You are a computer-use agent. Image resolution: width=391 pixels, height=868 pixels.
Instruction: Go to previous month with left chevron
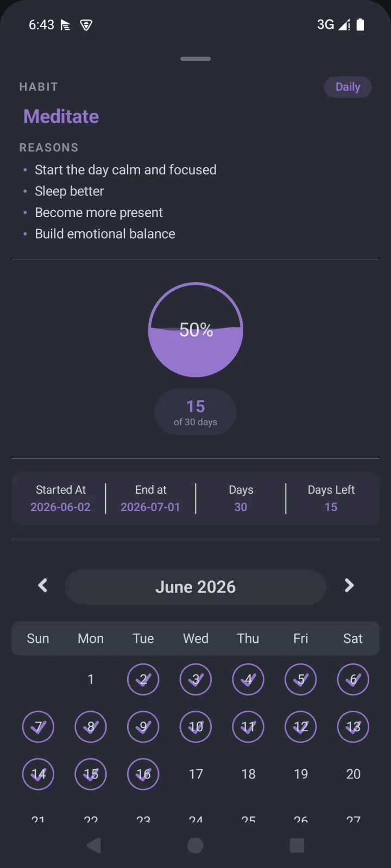43,586
